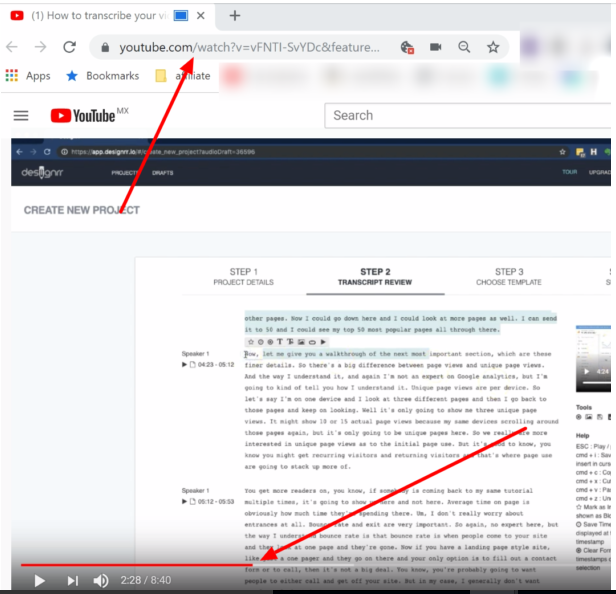Click the Help heading in the side panel
616x594 pixels.
click(x=583, y=435)
